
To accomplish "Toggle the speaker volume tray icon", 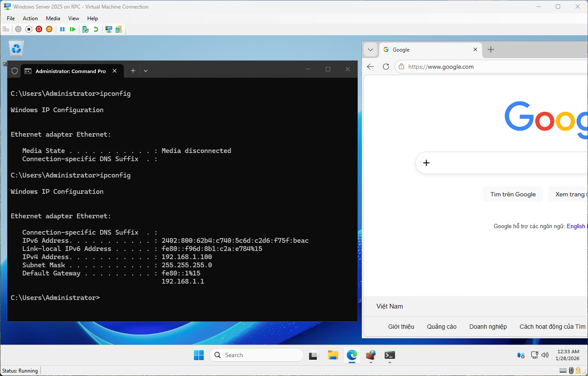I will tap(545, 355).
